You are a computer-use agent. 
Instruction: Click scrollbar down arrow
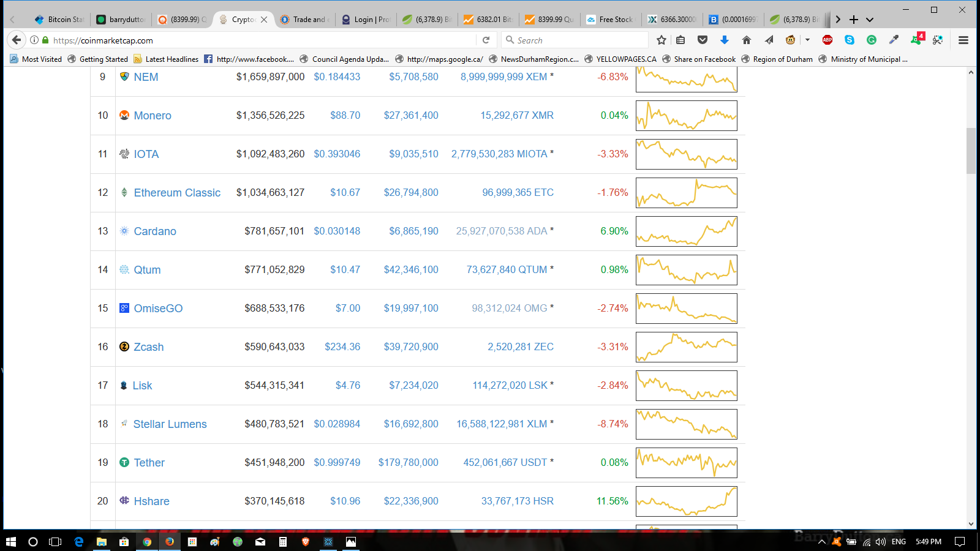[971, 523]
